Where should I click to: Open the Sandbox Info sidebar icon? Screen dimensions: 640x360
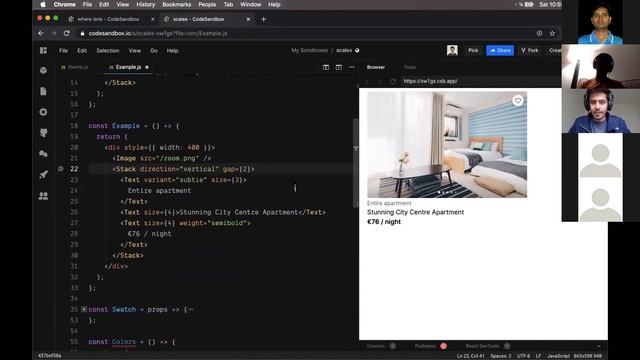coord(43,70)
